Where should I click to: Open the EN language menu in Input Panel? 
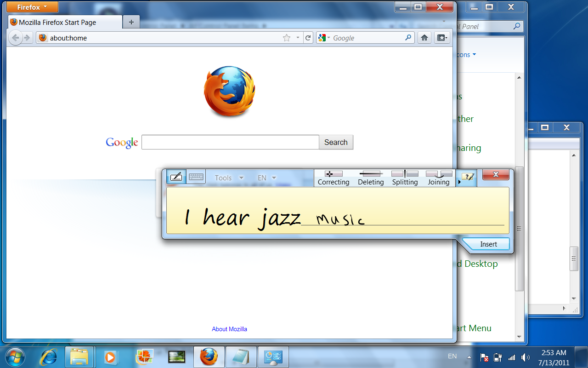click(x=267, y=178)
